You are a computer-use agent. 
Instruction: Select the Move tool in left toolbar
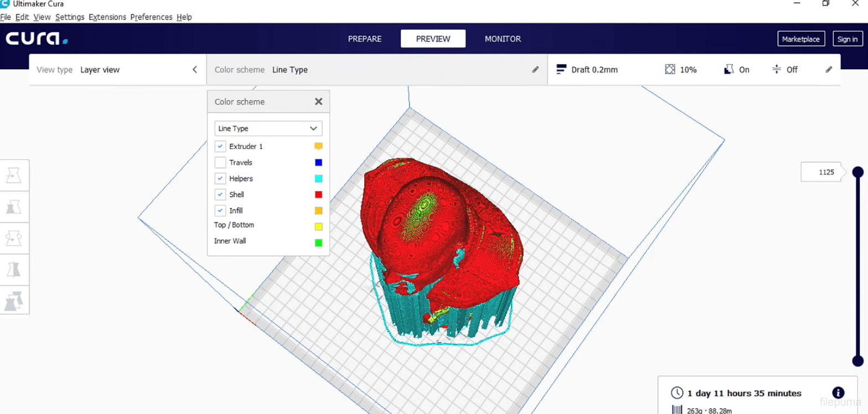13,175
